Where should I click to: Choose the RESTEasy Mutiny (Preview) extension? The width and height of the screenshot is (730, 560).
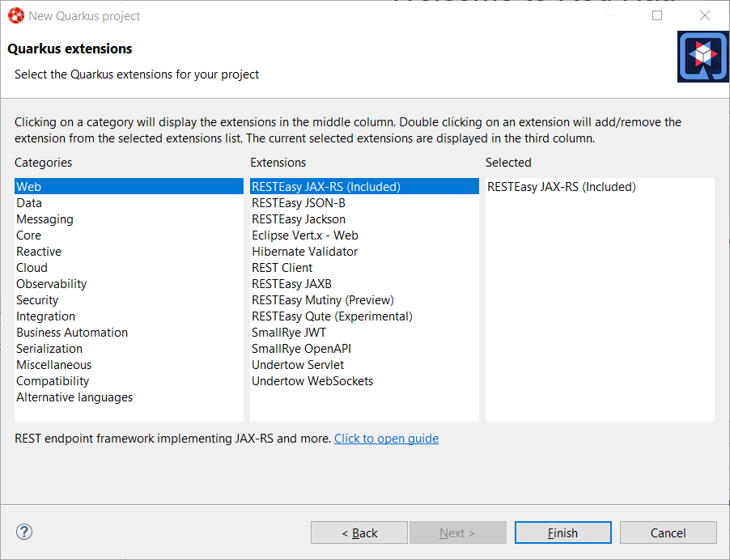364,299
